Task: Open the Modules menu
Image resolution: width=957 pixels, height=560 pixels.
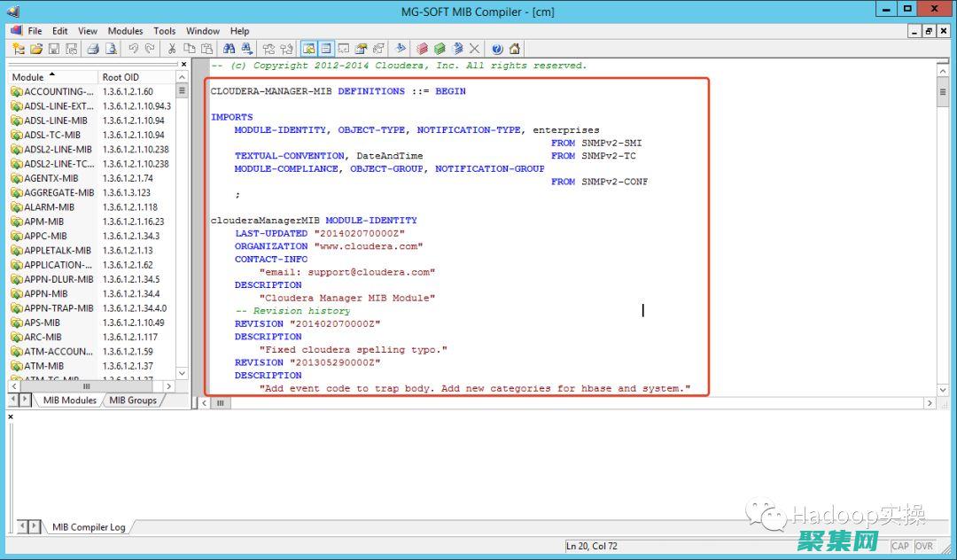Action: 125,31
